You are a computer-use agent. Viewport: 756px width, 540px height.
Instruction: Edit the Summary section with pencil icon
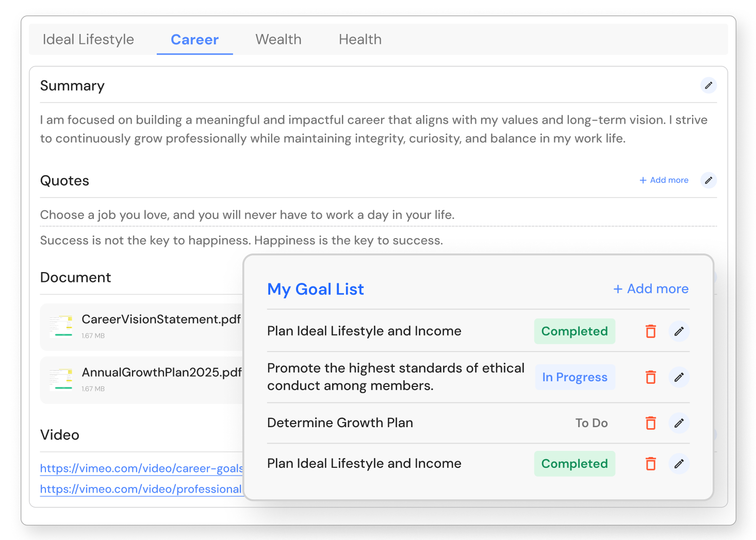[709, 86]
